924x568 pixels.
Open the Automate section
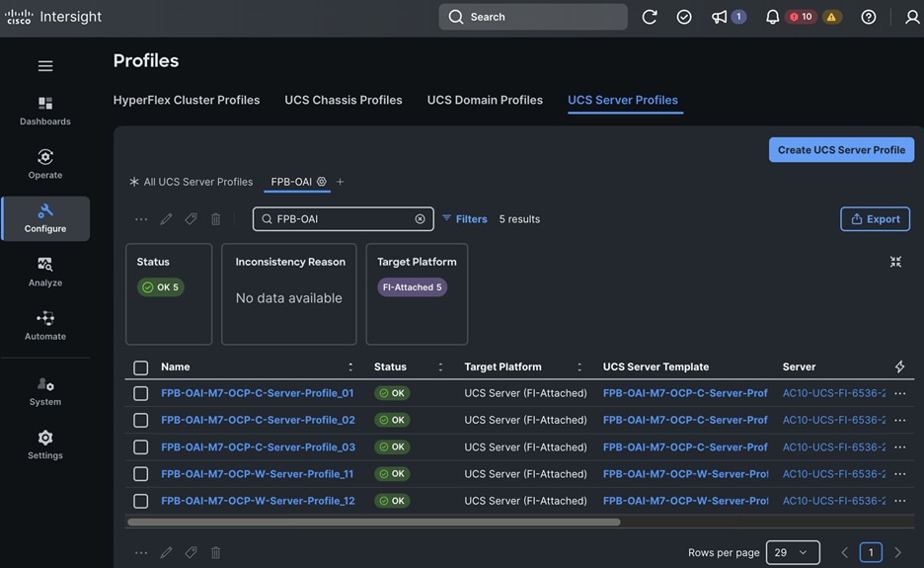click(x=45, y=326)
